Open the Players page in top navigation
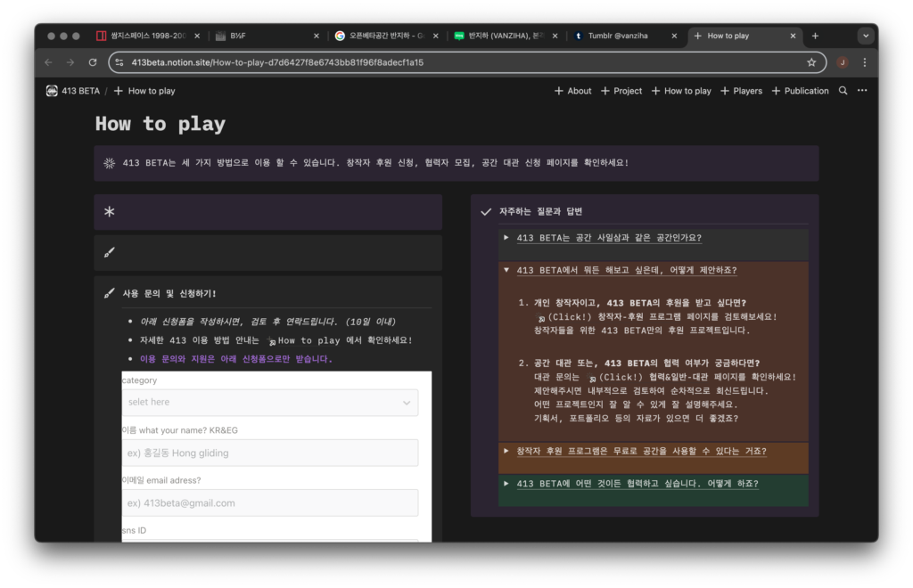Screen dimensions: 913x588 point(741,91)
